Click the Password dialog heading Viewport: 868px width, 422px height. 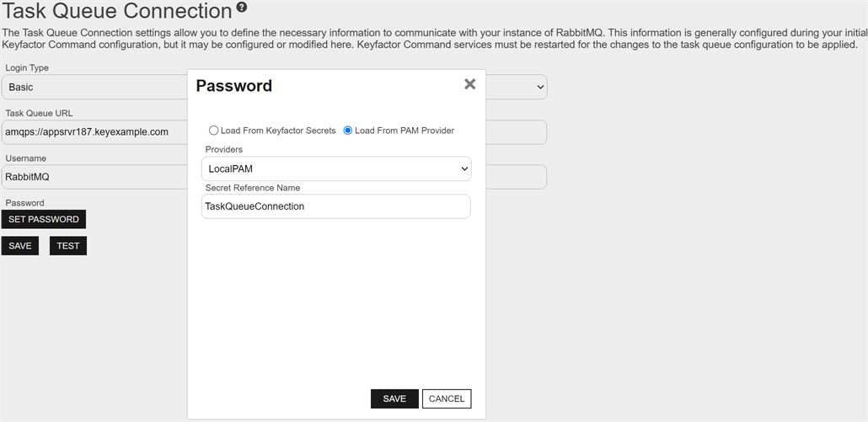point(234,86)
